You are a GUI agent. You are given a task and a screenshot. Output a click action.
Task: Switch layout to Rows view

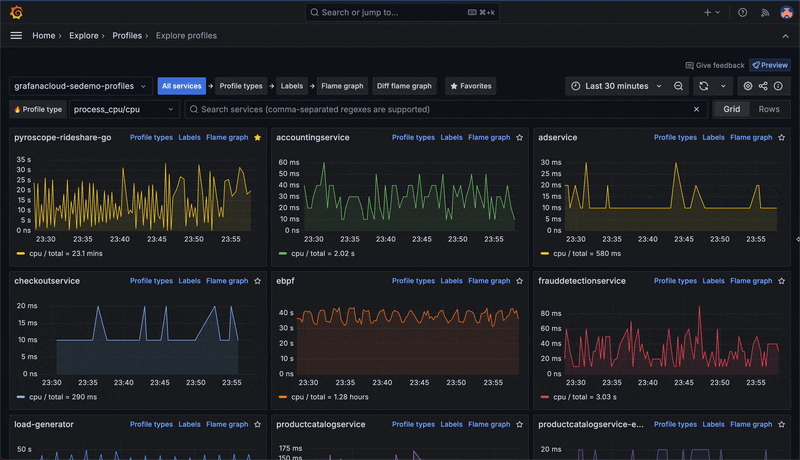[x=768, y=109]
